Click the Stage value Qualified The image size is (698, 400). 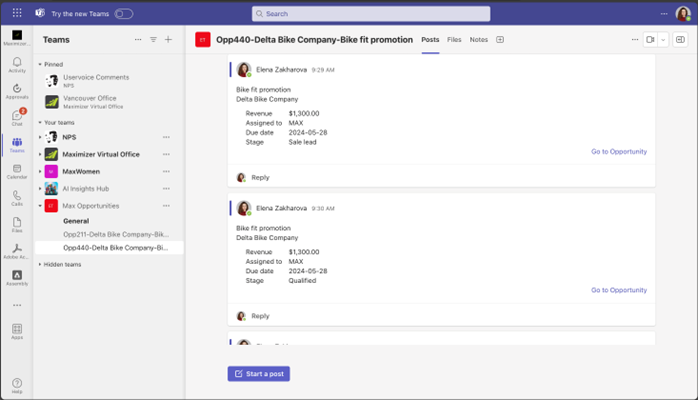pyautogui.click(x=302, y=281)
